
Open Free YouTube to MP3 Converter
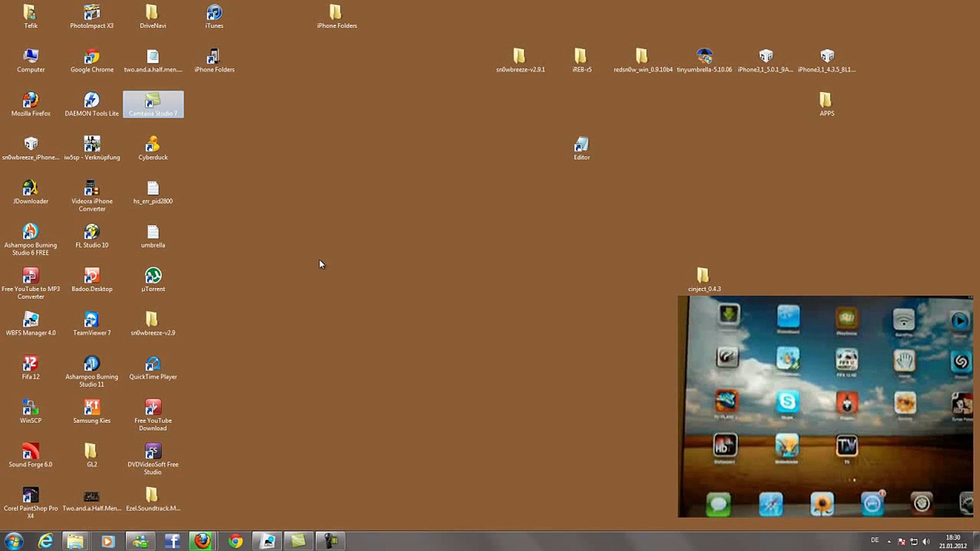pos(31,284)
